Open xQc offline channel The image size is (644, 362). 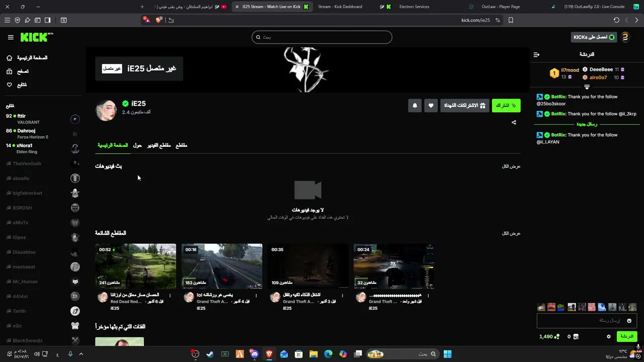point(43,326)
